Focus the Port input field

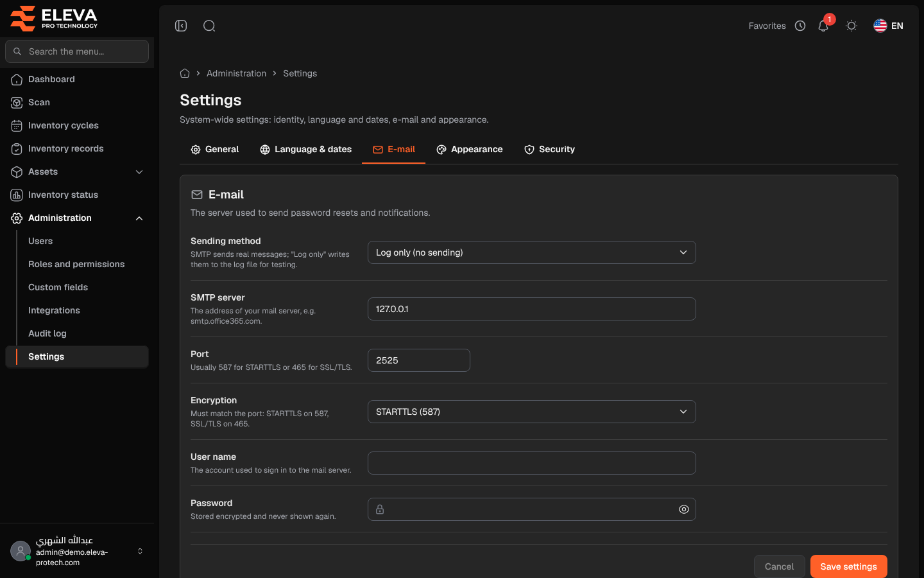(x=418, y=360)
